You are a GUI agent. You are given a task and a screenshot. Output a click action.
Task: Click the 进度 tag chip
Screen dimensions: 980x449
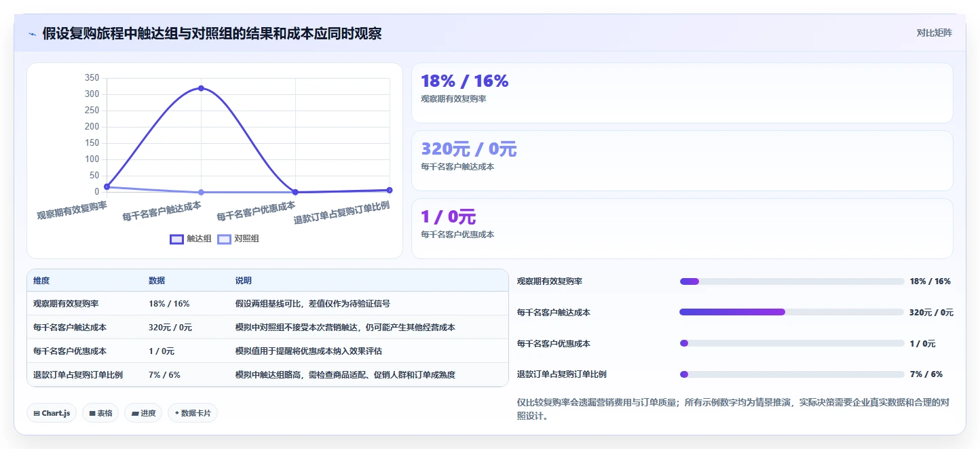pyautogui.click(x=143, y=413)
